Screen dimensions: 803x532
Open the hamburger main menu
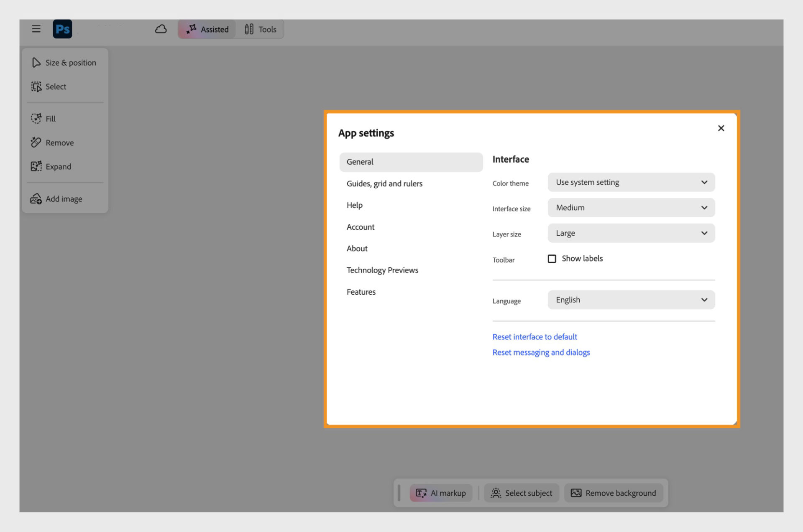coord(36,29)
